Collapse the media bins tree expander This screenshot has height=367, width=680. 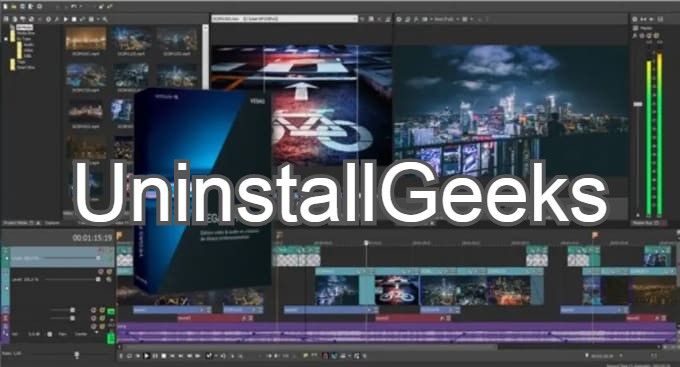[x=6, y=39]
